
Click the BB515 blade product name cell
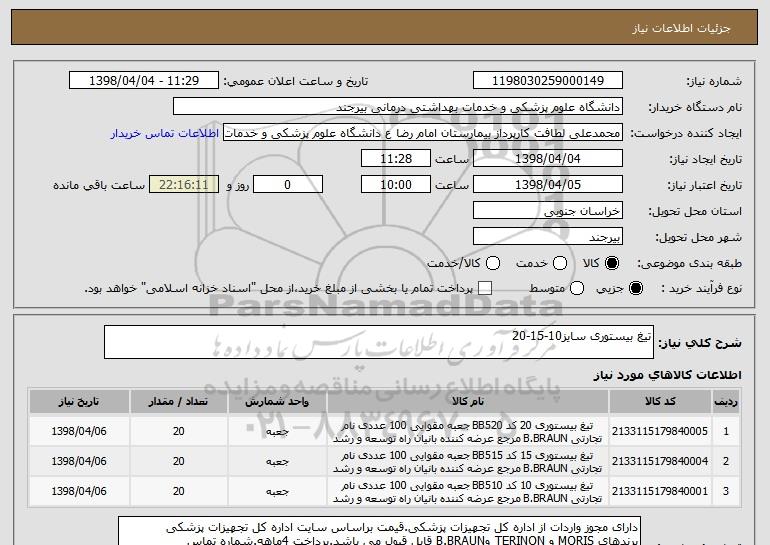(x=468, y=462)
